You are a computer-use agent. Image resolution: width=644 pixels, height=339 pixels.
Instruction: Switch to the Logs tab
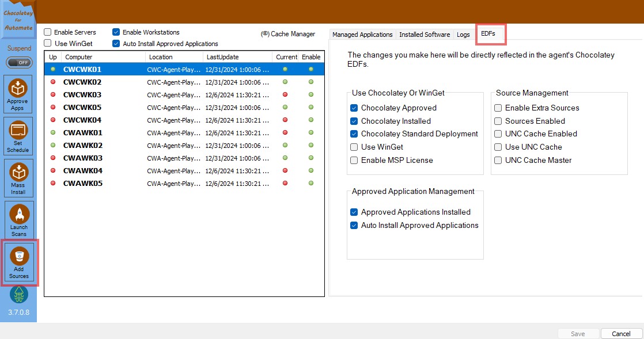tap(463, 35)
